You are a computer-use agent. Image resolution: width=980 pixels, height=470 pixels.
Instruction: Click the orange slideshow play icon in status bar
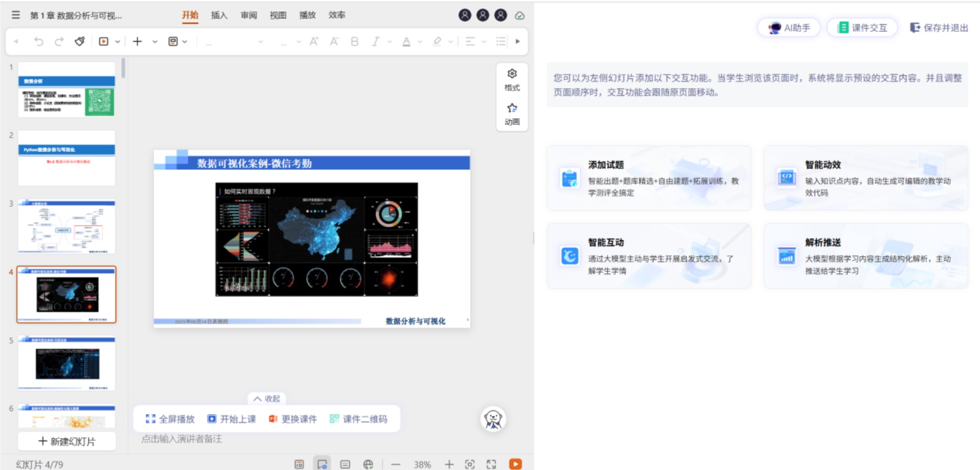tap(515, 464)
